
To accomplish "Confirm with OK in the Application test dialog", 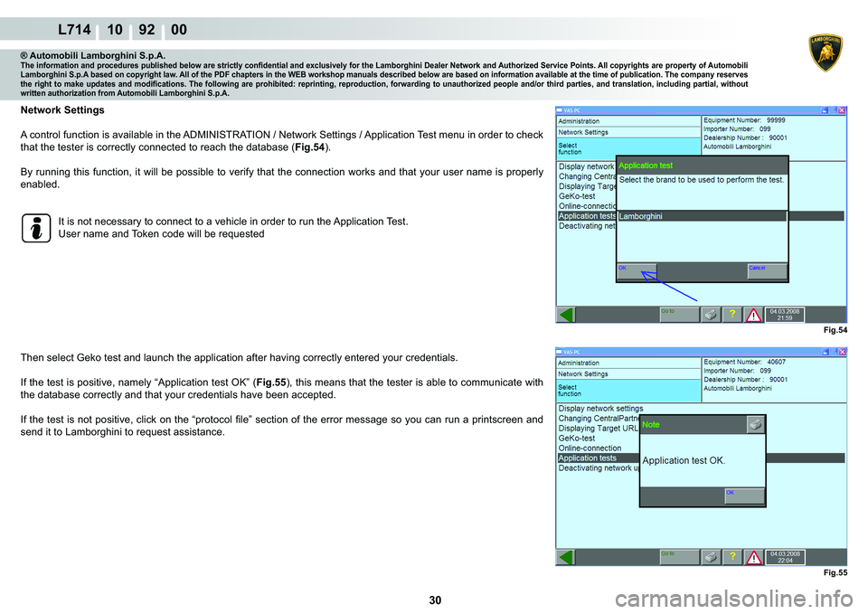I will (x=637, y=270).
